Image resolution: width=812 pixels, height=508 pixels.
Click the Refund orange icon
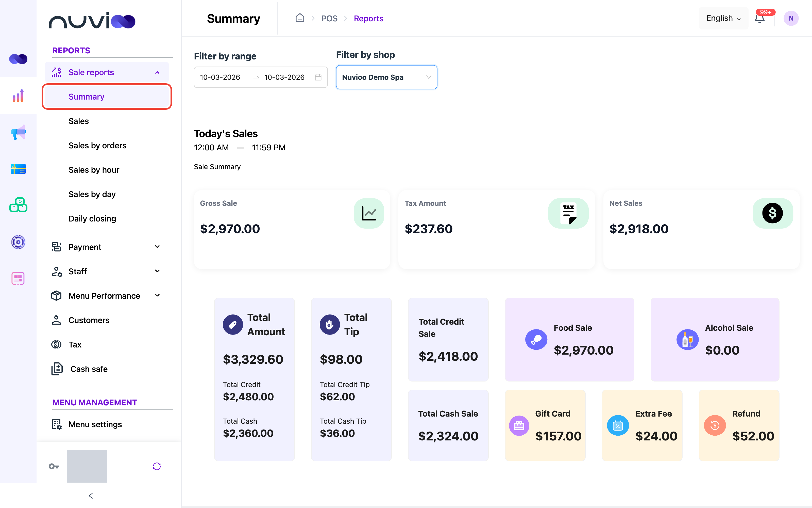(x=715, y=426)
